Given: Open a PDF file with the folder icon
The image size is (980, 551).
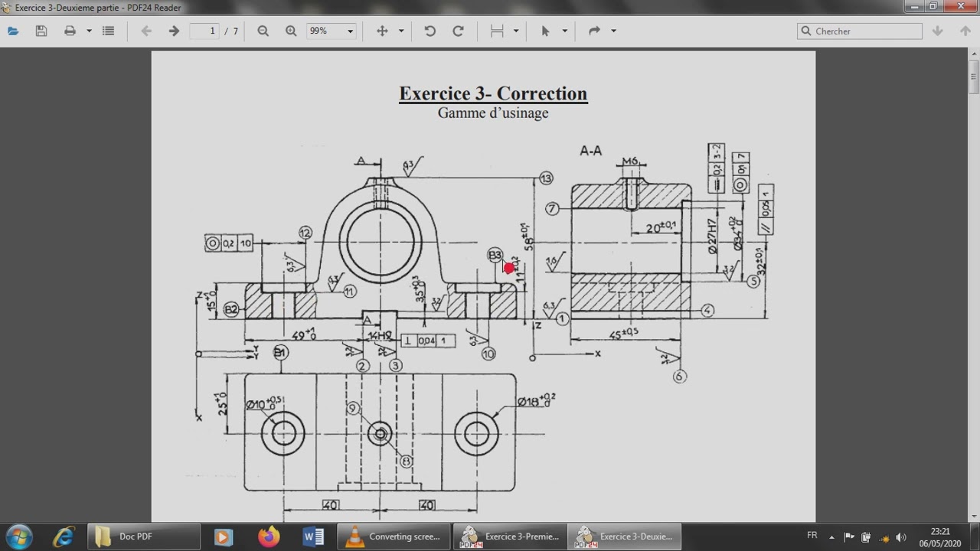Looking at the screenshot, I should (13, 31).
